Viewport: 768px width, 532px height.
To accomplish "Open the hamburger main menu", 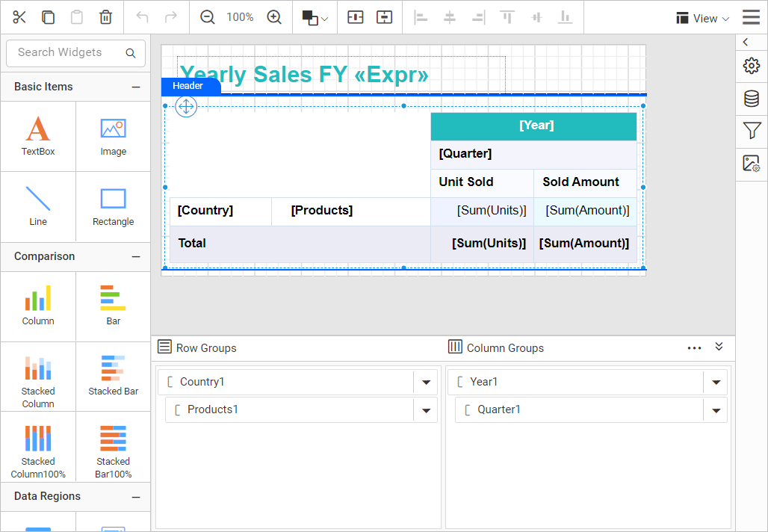I will coord(752,17).
